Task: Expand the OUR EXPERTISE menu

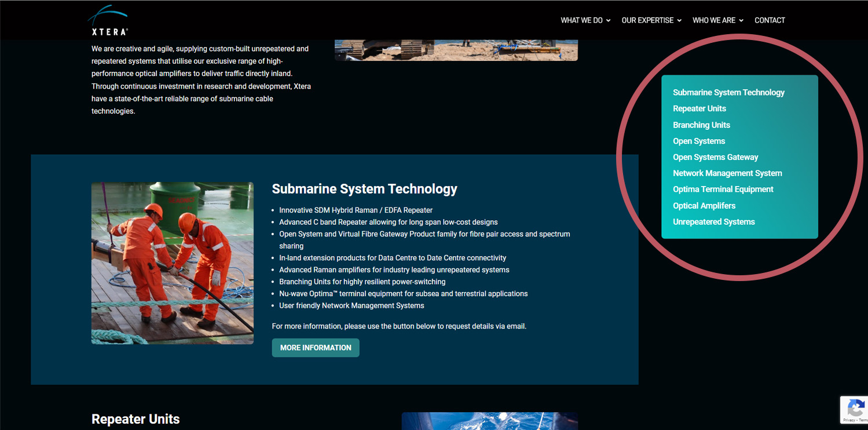Action: (x=651, y=20)
